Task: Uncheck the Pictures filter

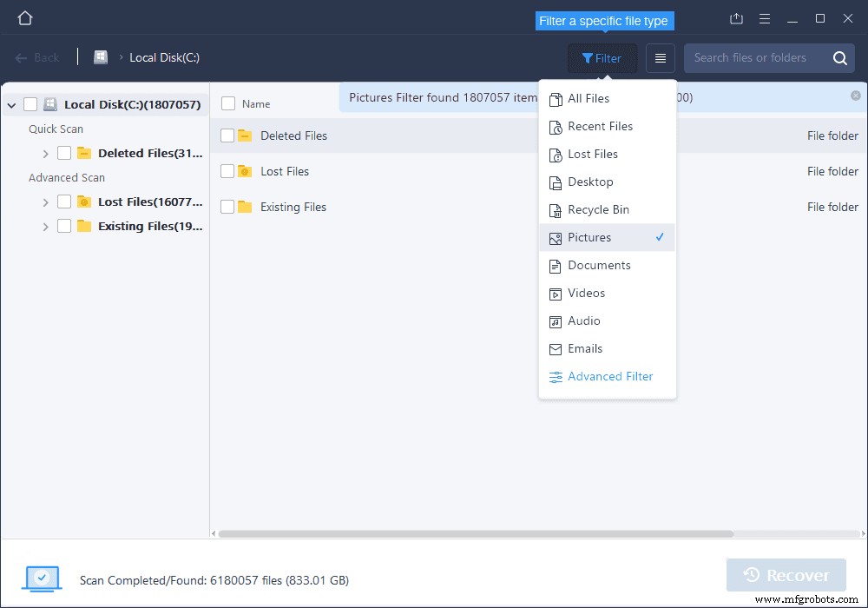Action: click(x=591, y=237)
